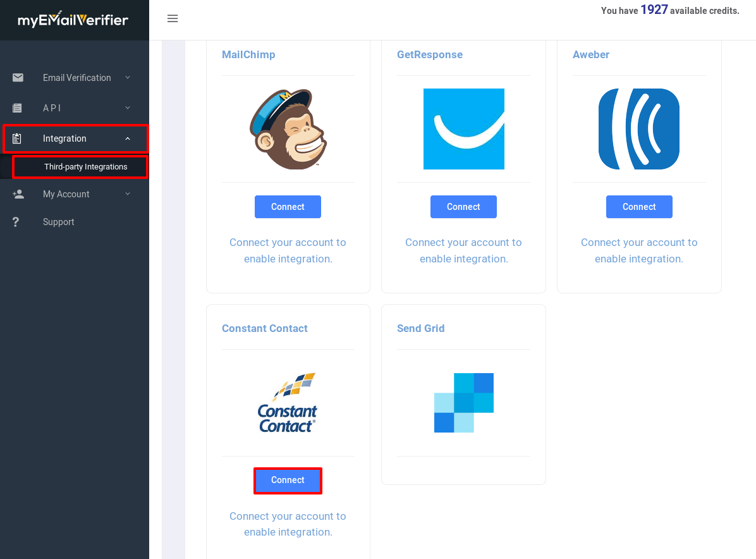Click the Support question mark icon

coord(16,222)
